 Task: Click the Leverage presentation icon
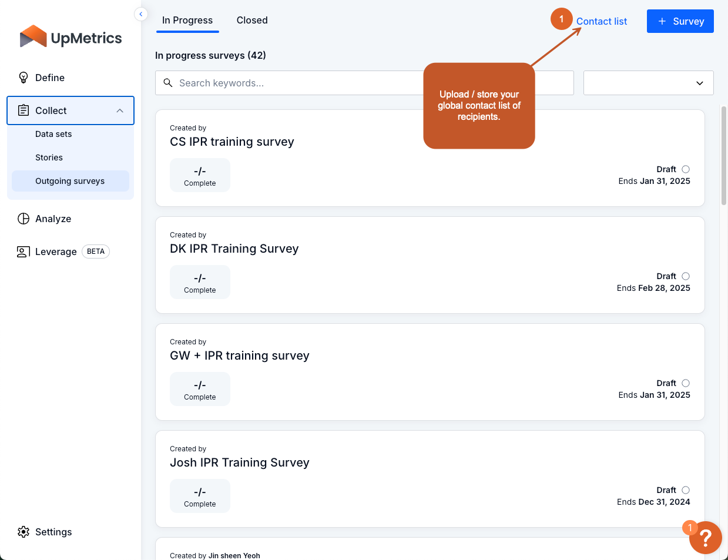click(24, 252)
